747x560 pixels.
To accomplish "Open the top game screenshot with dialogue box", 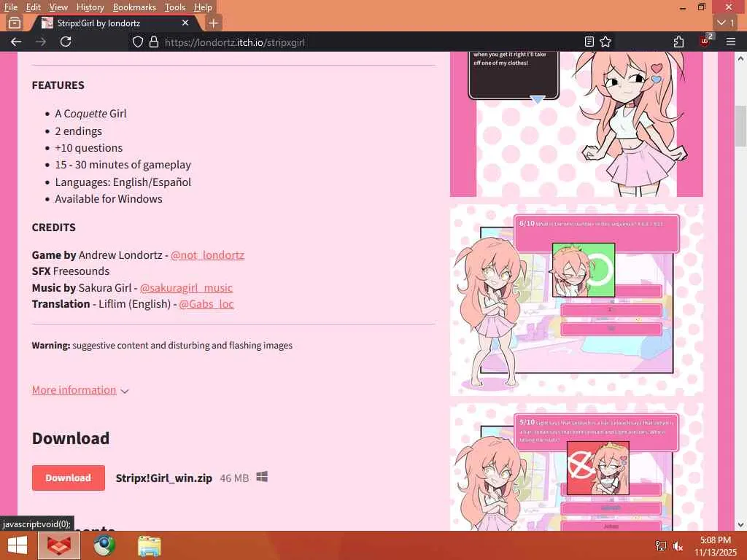I will point(576,124).
